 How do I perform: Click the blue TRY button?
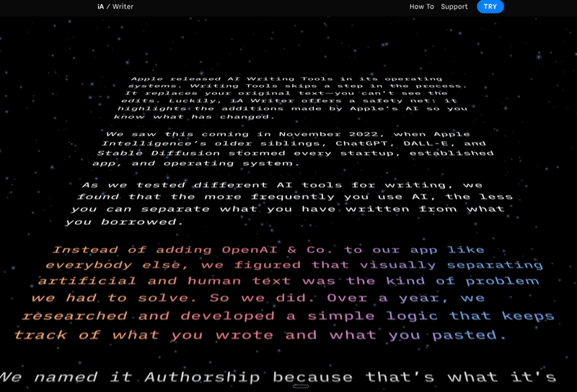click(490, 6)
